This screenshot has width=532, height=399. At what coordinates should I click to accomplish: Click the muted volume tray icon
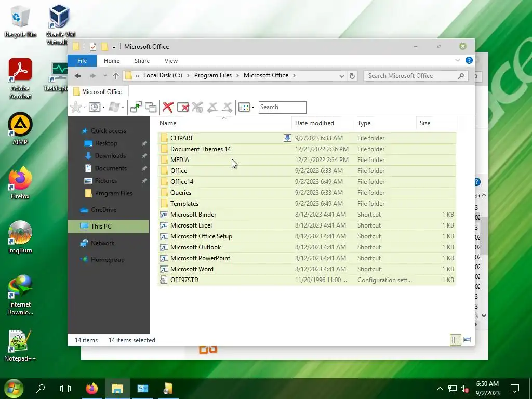464,389
